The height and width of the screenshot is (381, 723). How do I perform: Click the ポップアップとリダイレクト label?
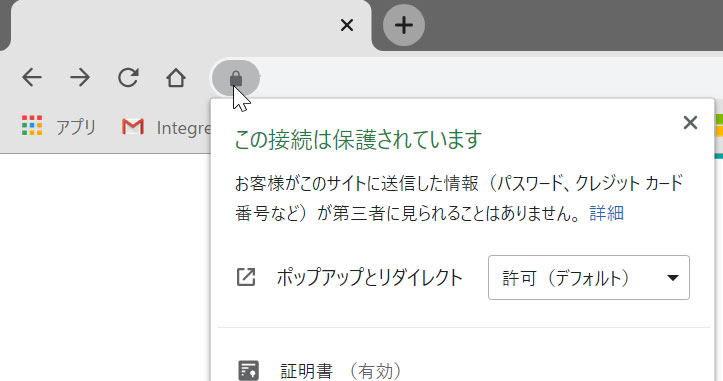tap(369, 278)
